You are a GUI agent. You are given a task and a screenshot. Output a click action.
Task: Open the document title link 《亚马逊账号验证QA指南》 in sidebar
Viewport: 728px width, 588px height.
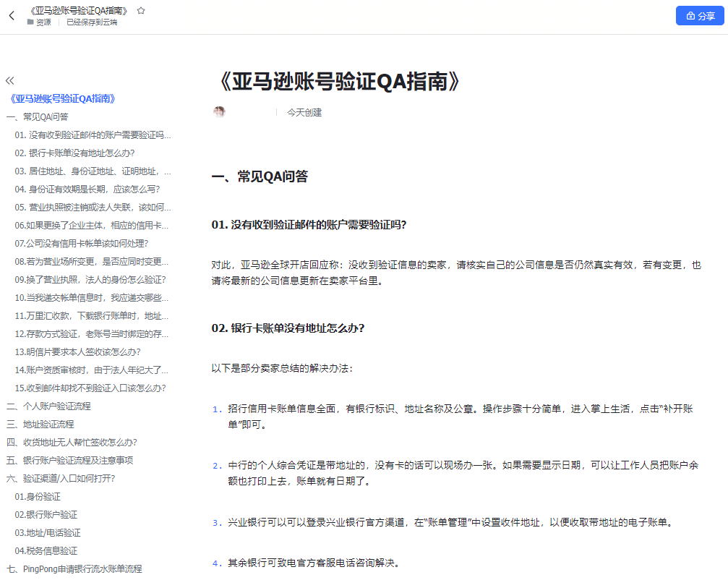(x=62, y=98)
